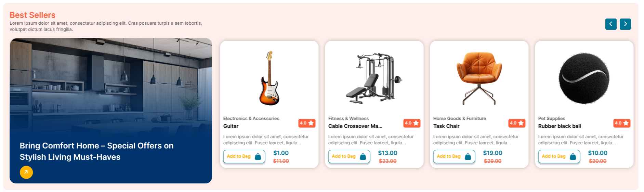The image size is (644, 192).
Task: Open the promo banner yellow arrow button
Action: coord(26,172)
